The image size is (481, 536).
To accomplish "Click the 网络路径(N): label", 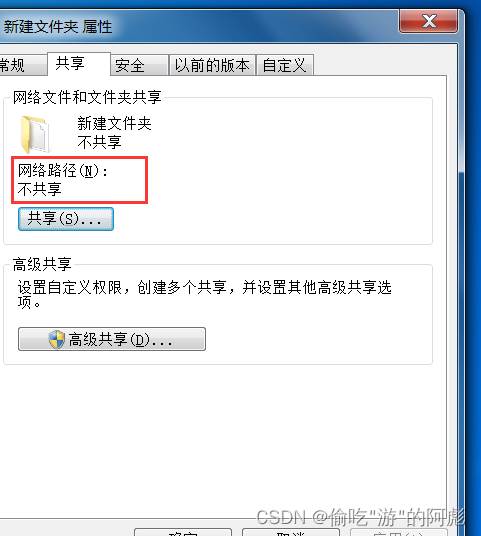I will point(63,171).
